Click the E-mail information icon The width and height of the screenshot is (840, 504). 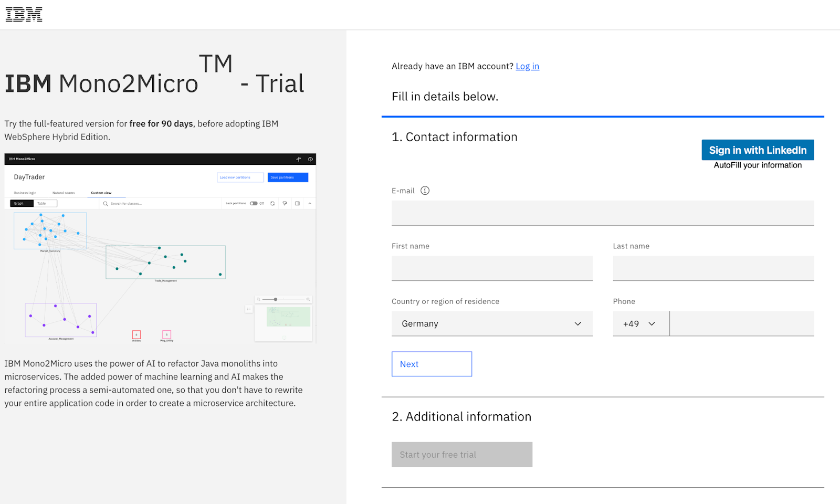click(x=425, y=191)
